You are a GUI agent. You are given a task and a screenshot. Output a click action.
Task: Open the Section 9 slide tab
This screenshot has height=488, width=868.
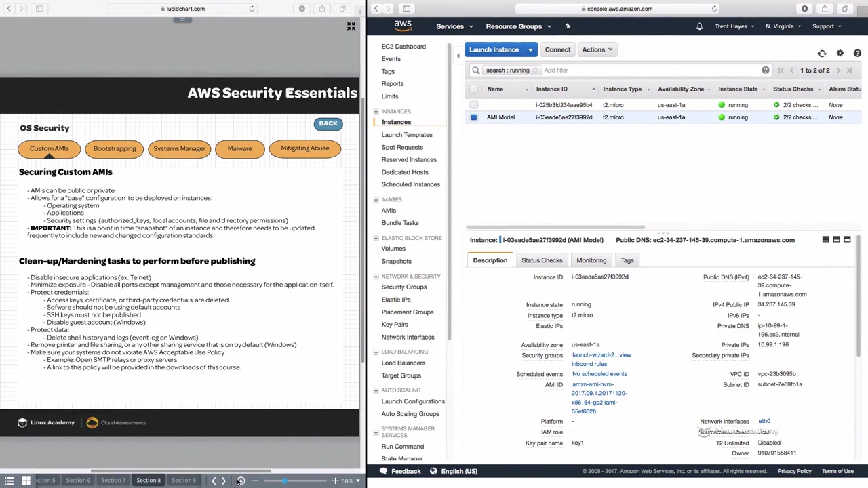(x=184, y=480)
